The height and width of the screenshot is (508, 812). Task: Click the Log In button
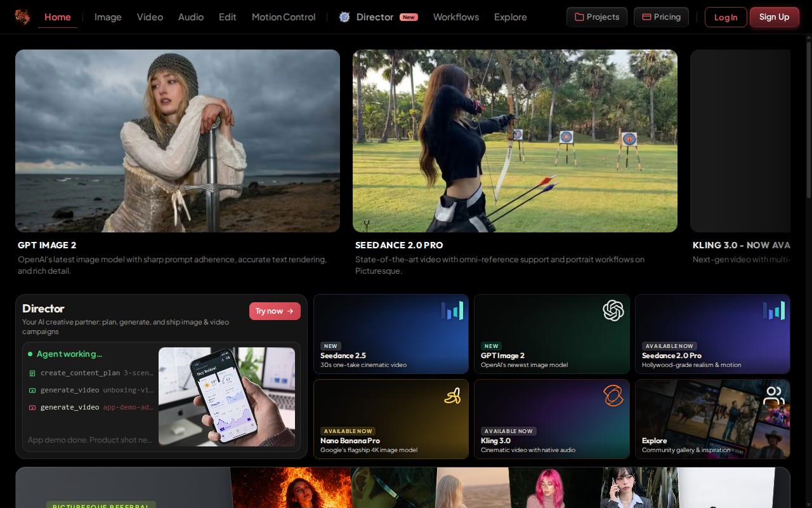pyautogui.click(x=726, y=17)
